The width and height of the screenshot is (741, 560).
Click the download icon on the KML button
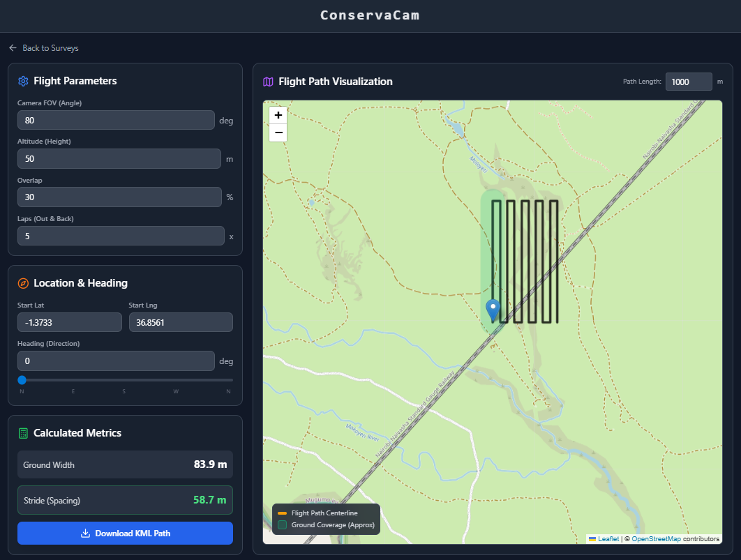(85, 533)
